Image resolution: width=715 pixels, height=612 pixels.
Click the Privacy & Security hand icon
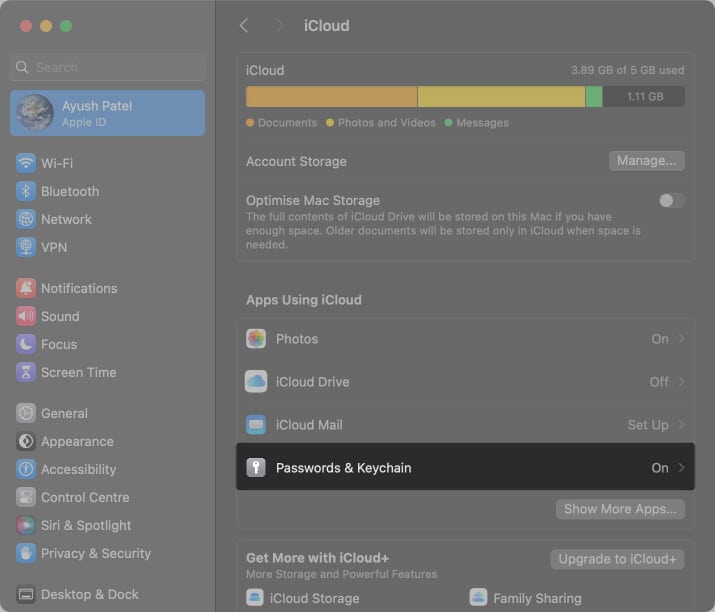(x=26, y=553)
